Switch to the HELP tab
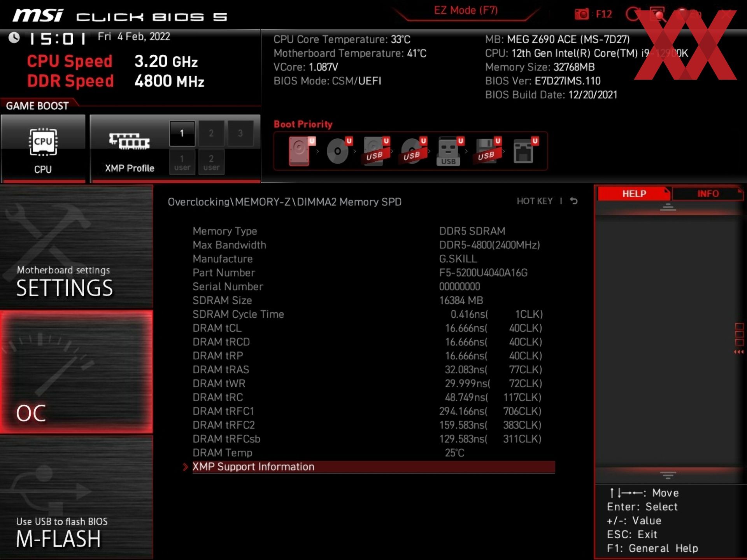The image size is (747, 560). (634, 194)
